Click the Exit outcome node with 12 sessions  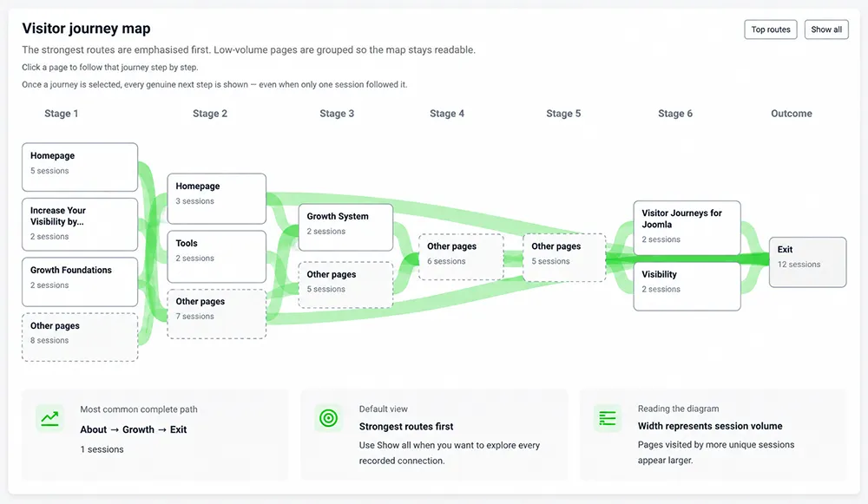click(807, 262)
